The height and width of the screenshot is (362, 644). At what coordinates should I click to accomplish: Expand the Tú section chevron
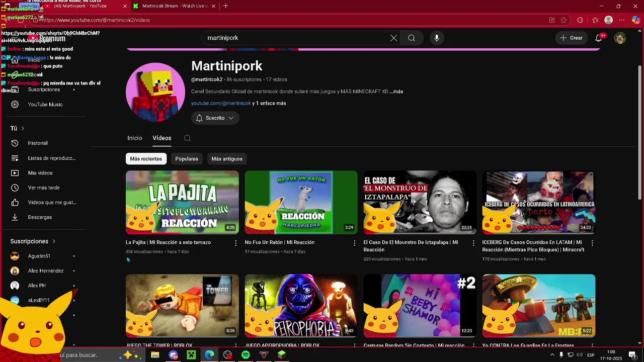pyautogui.click(x=23, y=129)
